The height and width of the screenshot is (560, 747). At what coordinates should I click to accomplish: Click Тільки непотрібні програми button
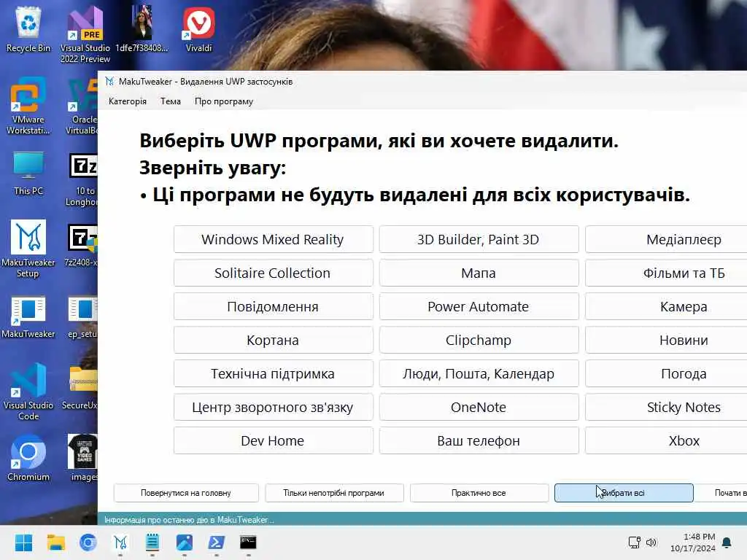334,493
